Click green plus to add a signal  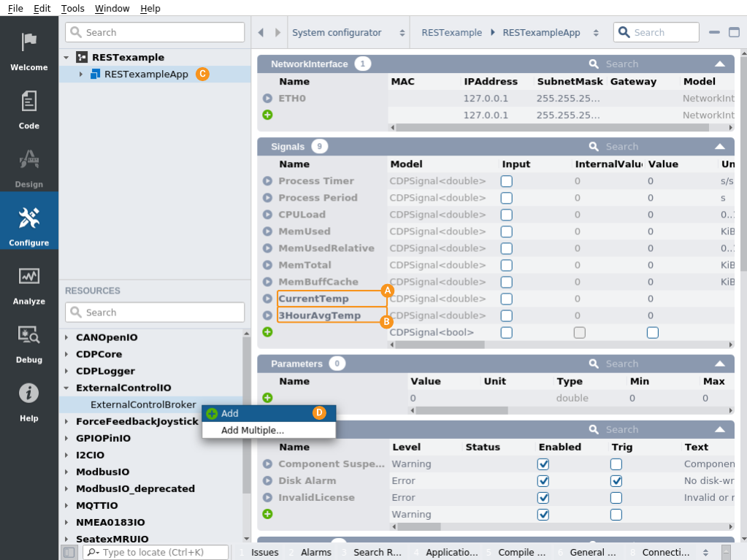pyautogui.click(x=267, y=332)
